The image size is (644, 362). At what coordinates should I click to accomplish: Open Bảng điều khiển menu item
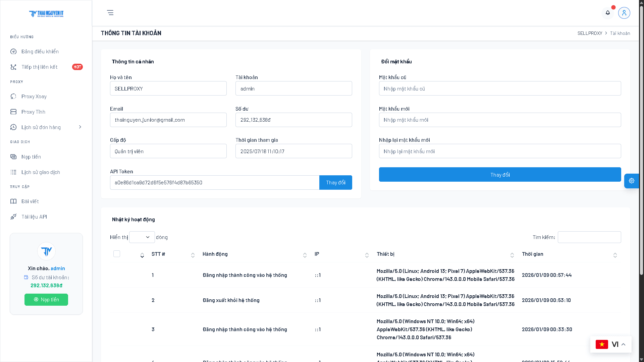click(46, 51)
